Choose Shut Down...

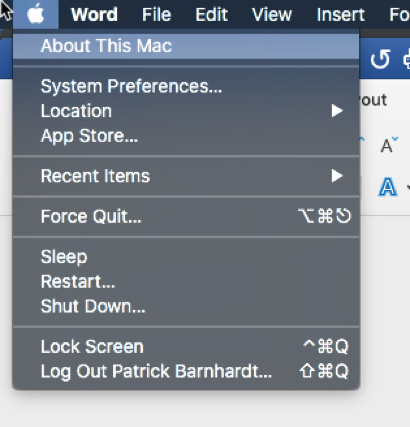tap(186, 306)
